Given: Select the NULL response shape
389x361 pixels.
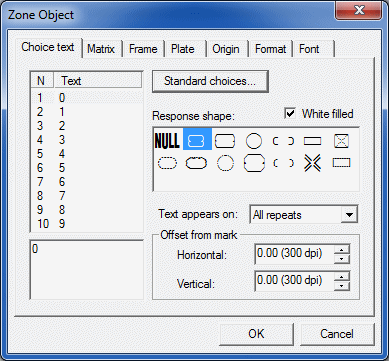Looking at the screenshot, I should (167, 141).
